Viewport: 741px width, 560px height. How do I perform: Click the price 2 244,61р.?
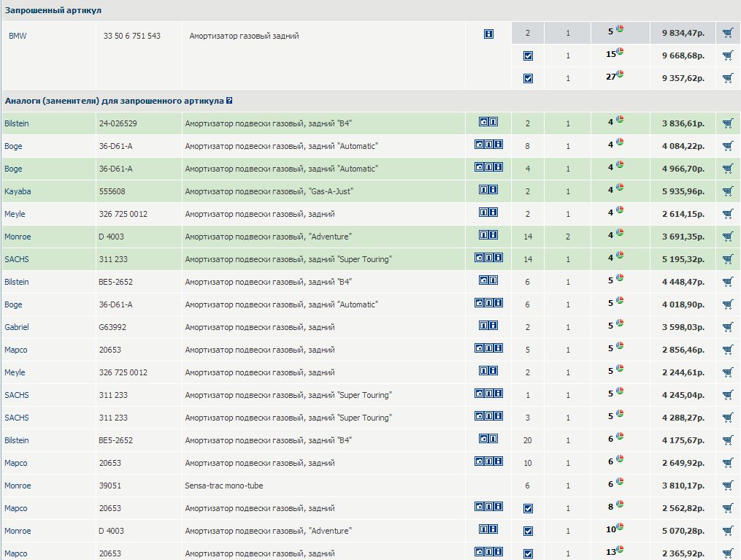pos(683,372)
